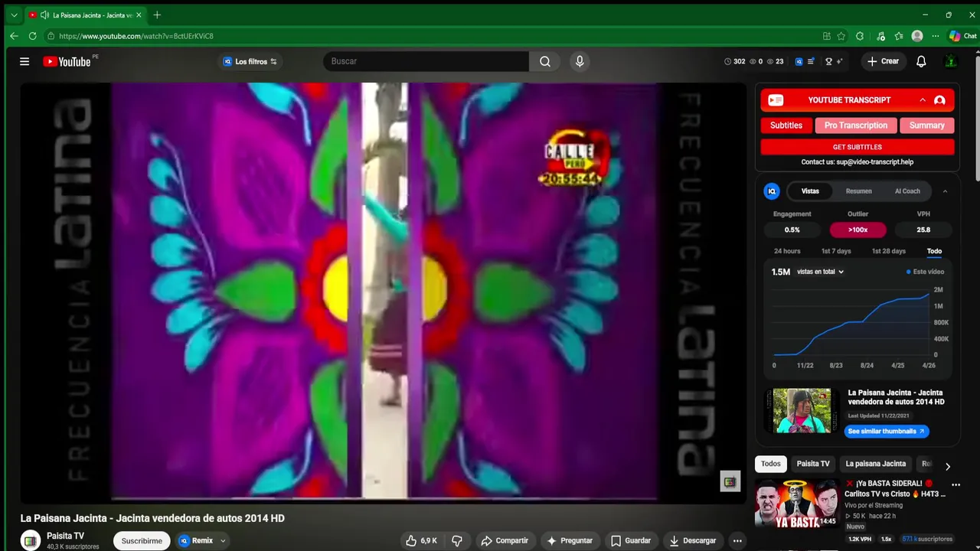Viewport: 980px width, 551px height.
Task: Click the sparkle icon in vidIQ toolbar
Action: [x=839, y=61]
